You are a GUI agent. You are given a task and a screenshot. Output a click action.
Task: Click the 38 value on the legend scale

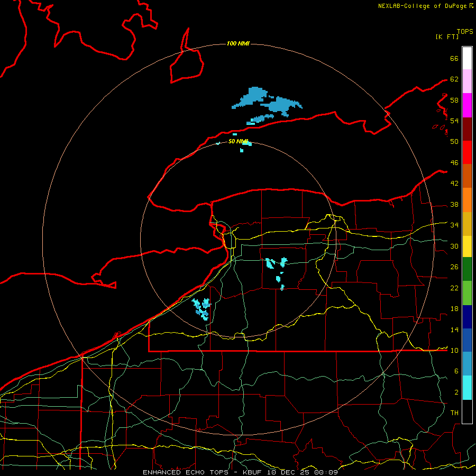[x=454, y=204]
